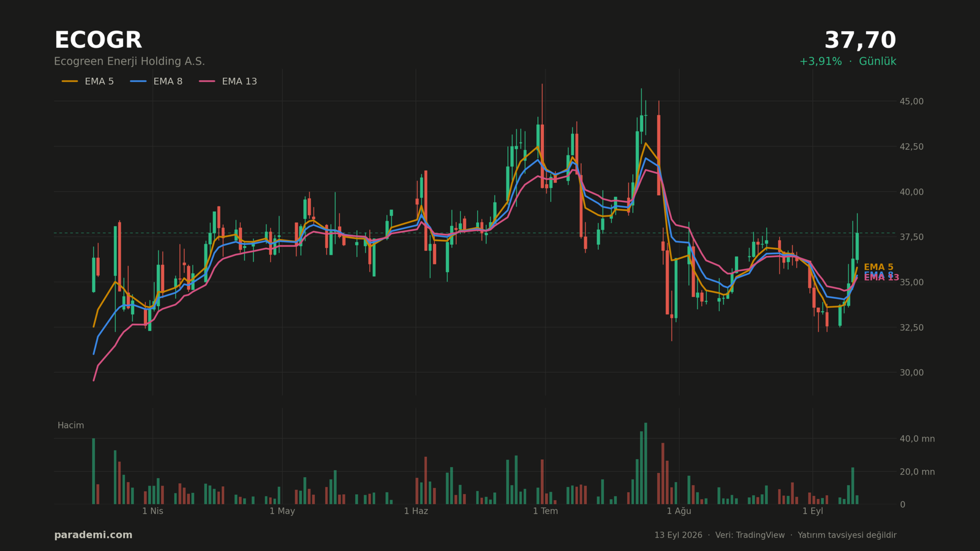Image resolution: width=980 pixels, height=551 pixels.
Task: Click the 1 Haz date label
Action: 416,511
